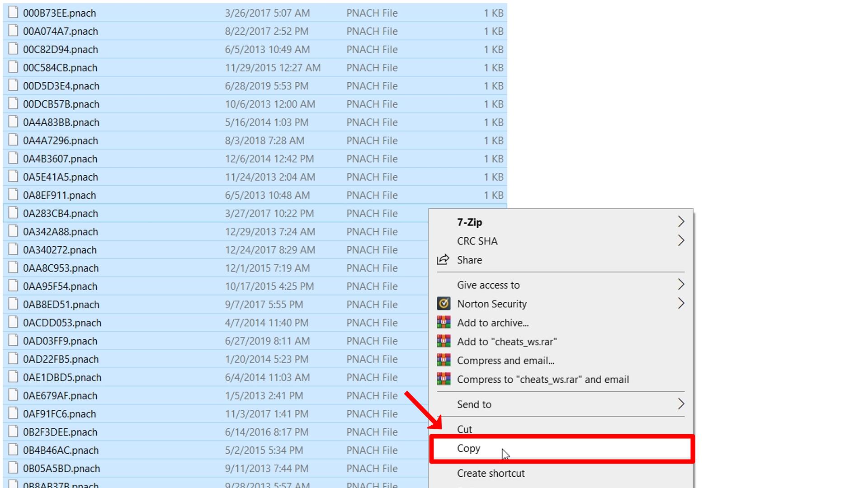This screenshot has height=488, width=868.
Task: Click the file icon next to 0B05A5BD.pnach
Action: click(12, 468)
